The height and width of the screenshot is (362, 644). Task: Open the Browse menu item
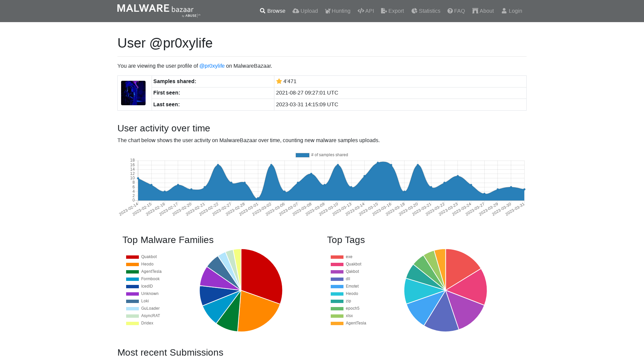click(272, 11)
